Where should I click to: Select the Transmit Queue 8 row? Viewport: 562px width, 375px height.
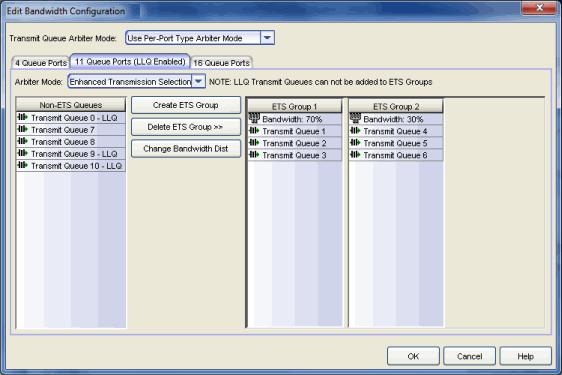point(71,142)
